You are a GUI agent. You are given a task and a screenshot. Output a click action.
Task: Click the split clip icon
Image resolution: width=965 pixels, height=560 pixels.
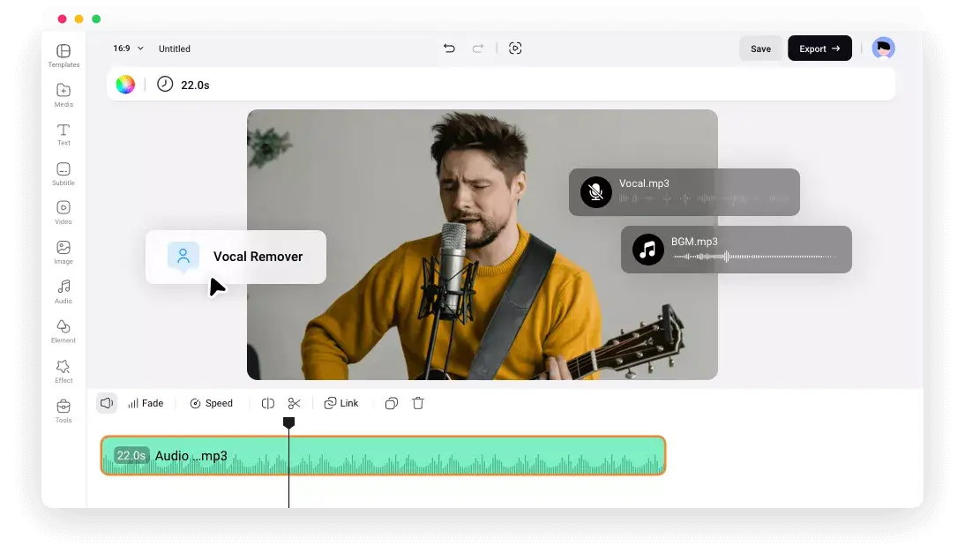coord(268,404)
